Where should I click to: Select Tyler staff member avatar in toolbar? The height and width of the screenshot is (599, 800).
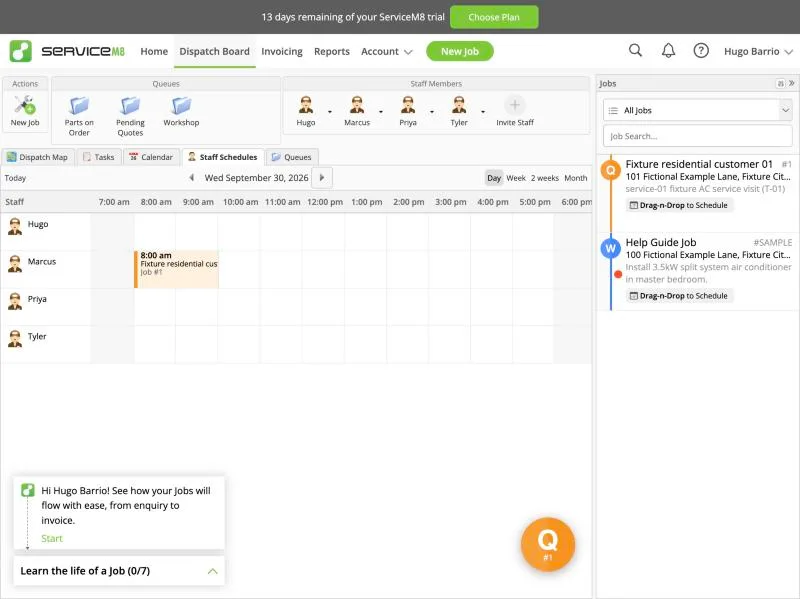click(459, 105)
